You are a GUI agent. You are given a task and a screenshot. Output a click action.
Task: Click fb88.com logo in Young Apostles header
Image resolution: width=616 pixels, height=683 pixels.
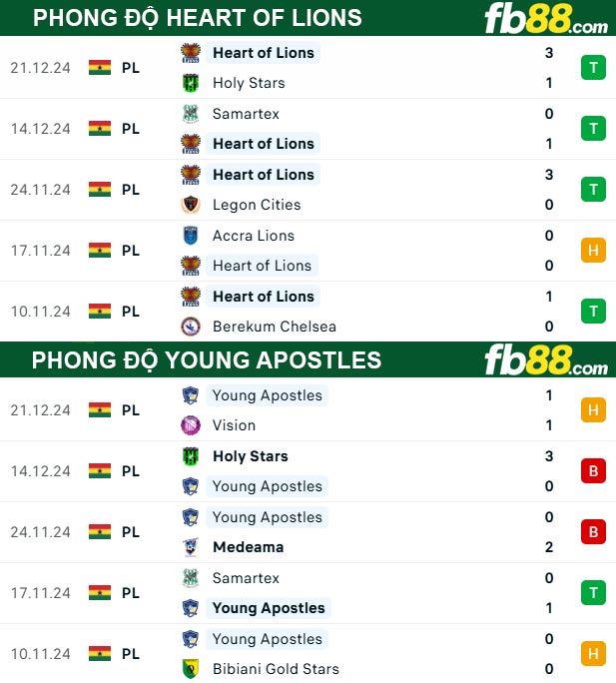pos(546,360)
